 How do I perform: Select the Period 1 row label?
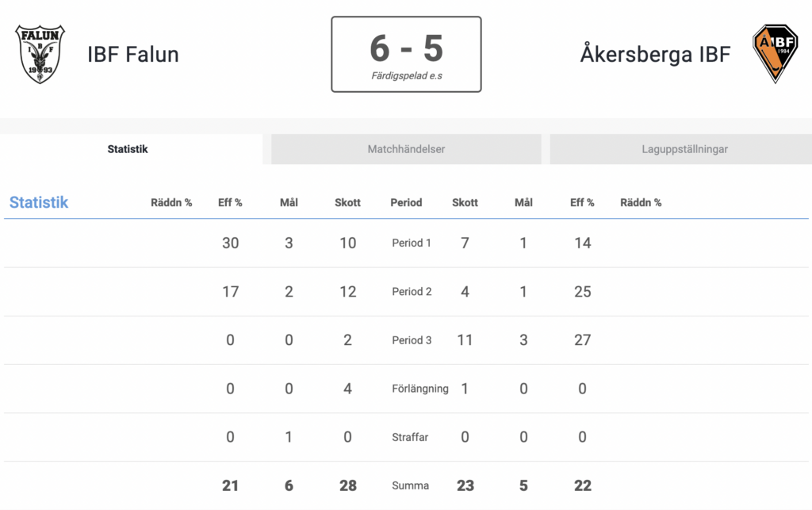pos(412,243)
